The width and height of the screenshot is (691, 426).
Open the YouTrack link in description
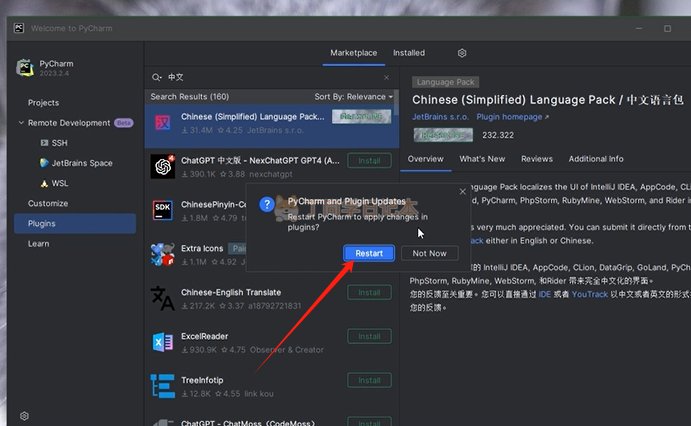(x=590, y=294)
